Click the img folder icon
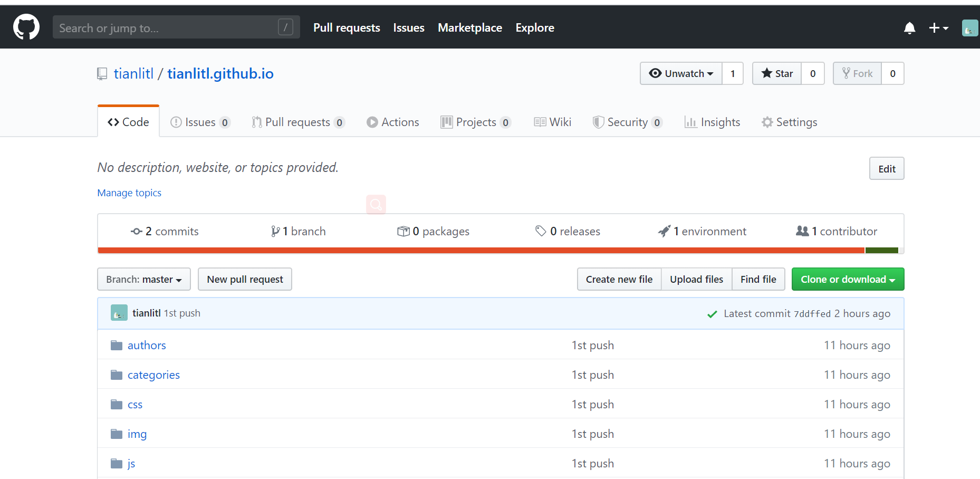 click(117, 434)
